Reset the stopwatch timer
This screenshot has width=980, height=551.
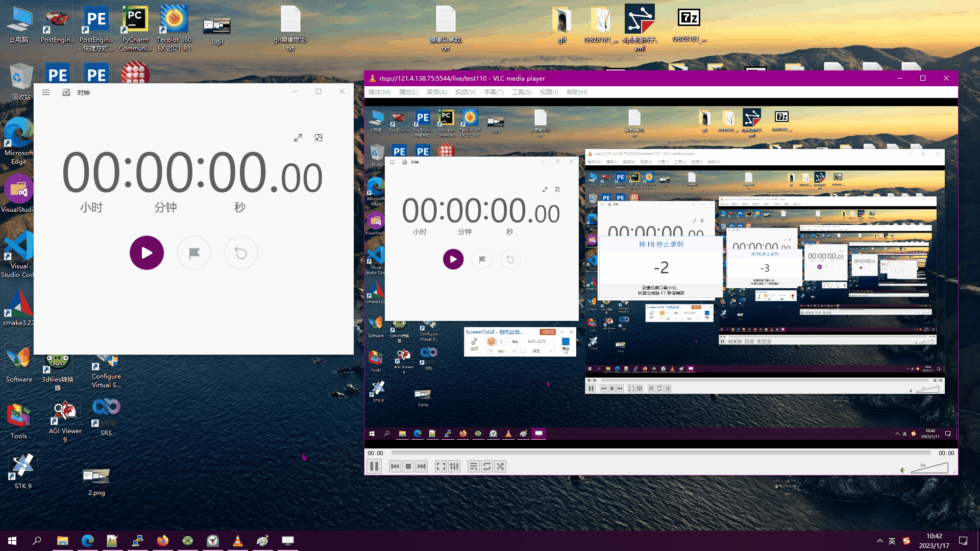pyautogui.click(x=241, y=253)
